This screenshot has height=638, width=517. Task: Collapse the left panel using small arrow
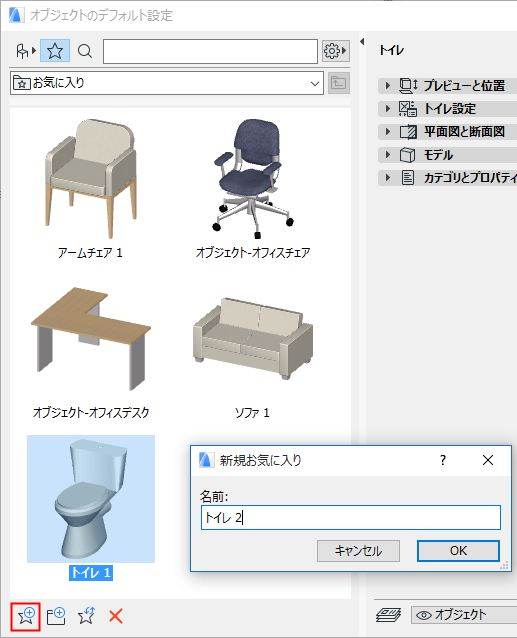(x=362, y=42)
